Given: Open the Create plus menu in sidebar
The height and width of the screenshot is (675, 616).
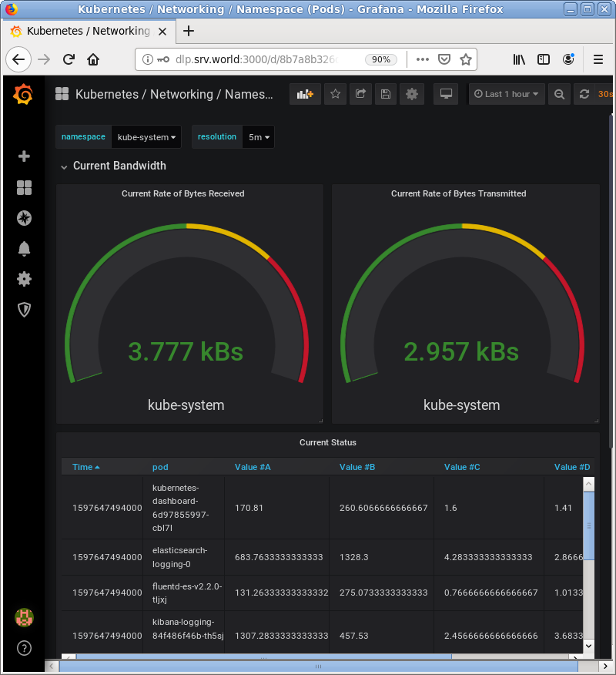Looking at the screenshot, I should (24, 156).
